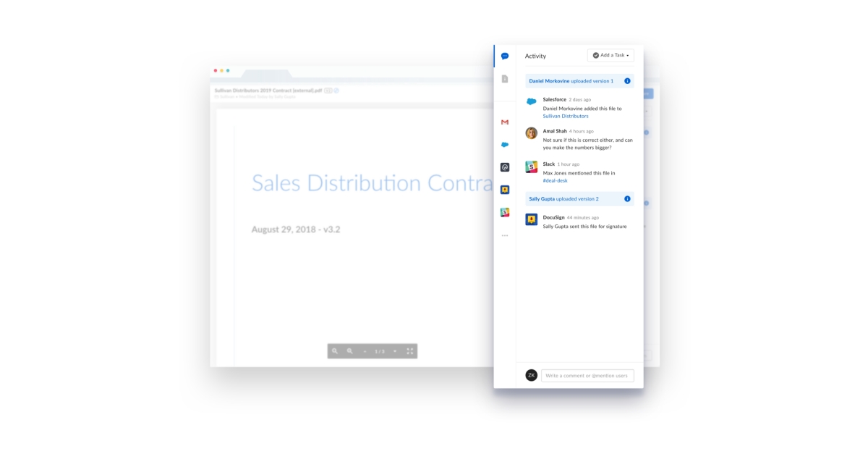The image size is (868, 454).
Task: Open the page number dropdown in the viewer
Action: click(x=394, y=352)
